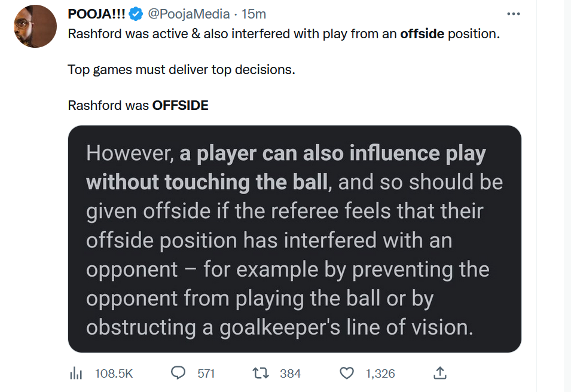The height and width of the screenshot is (392, 571).
Task: Click the reply speech bubble icon
Action: pos(178,373)
